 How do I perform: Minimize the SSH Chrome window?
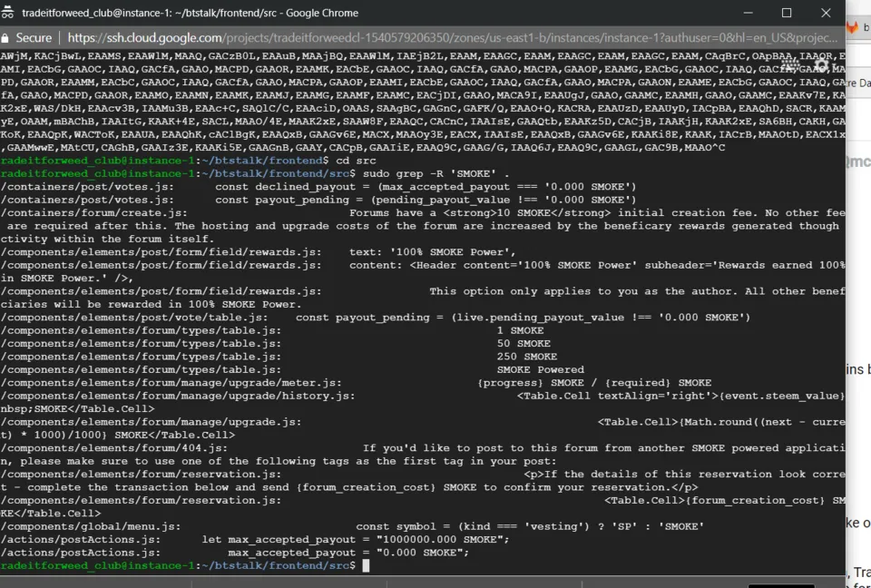pos(747,13)
